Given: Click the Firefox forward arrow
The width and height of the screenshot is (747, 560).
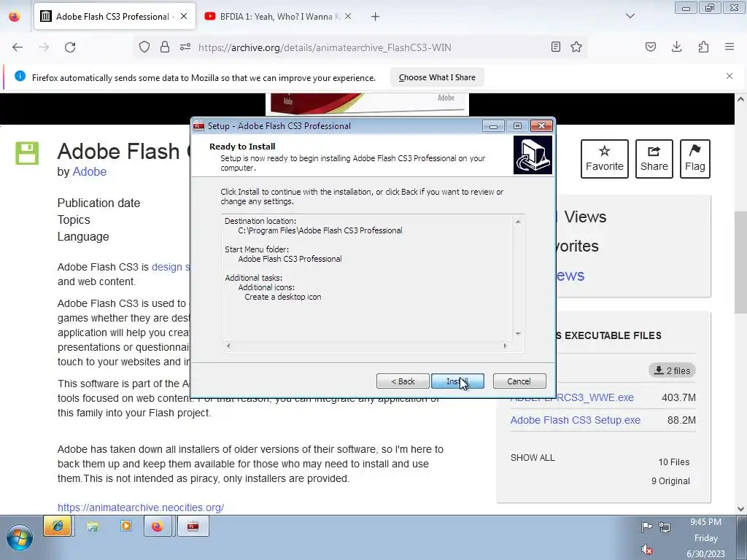Looking at the screenshot, I should 44,47.
